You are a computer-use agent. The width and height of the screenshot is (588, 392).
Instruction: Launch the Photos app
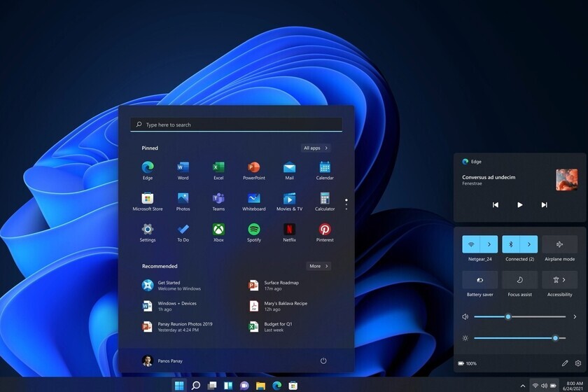183,202
